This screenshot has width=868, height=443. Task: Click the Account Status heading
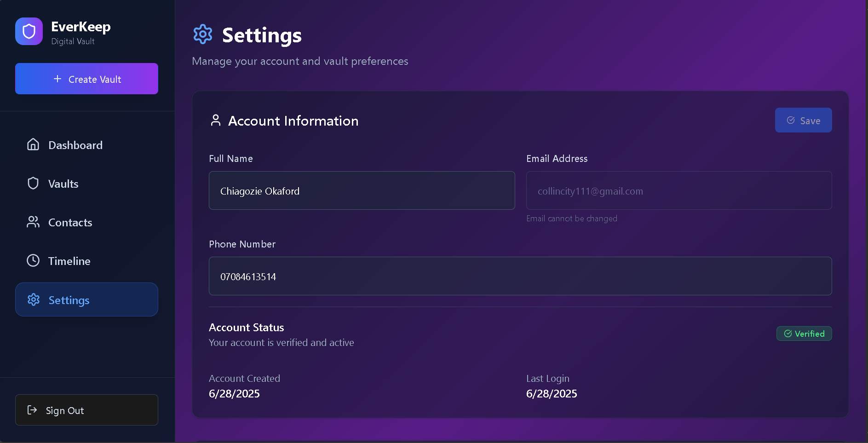247,328
